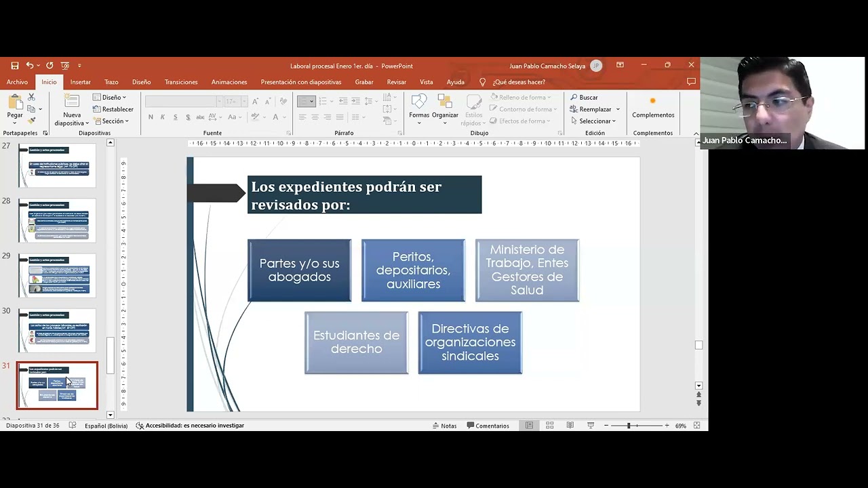The image size is (868, 488).
Task: Toggle Normal view in the status bar
Action: (x=529, y=426)
